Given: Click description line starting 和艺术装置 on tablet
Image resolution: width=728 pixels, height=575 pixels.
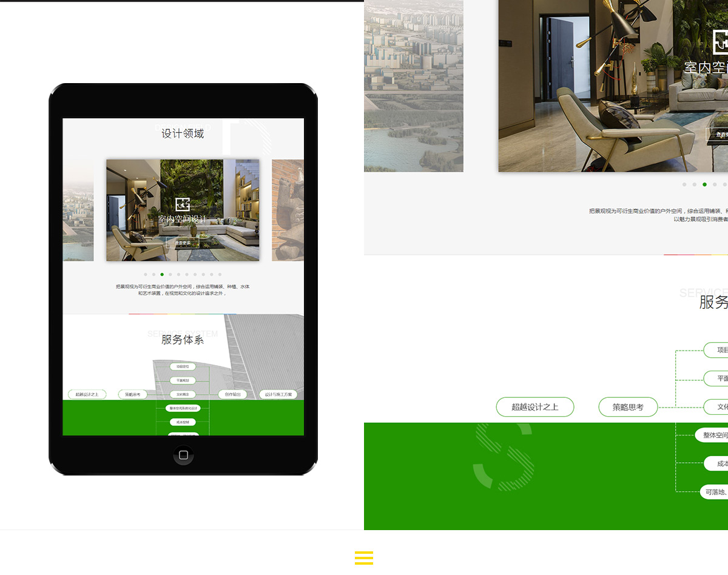Looking at the screenshot, I should tap(183, 294).
